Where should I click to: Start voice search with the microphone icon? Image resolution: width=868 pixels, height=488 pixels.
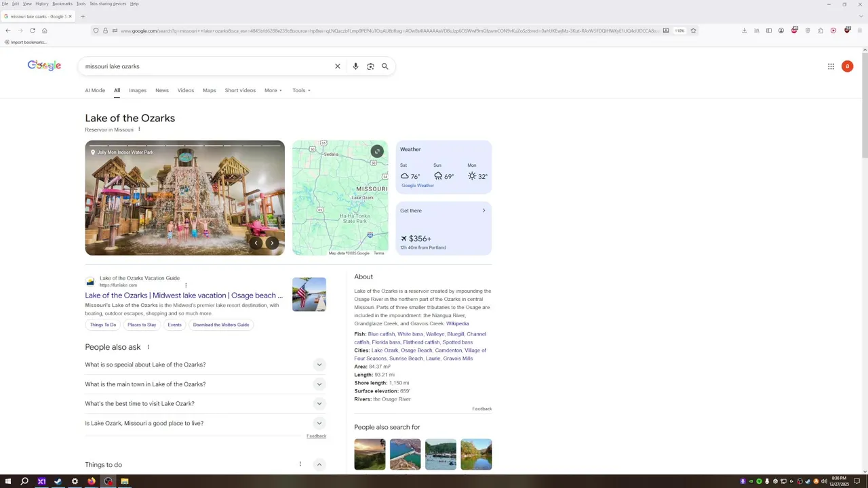355,66
